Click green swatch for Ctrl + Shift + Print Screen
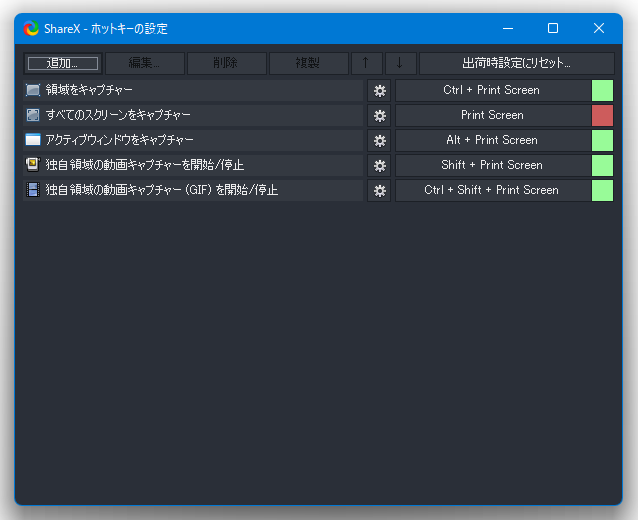 point(602,190)
